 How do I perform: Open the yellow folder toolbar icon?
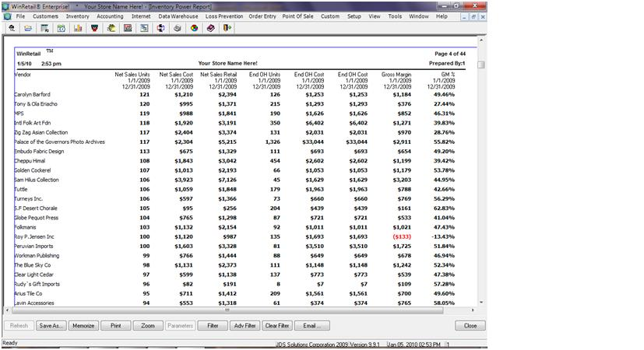[x=28, y=28]
